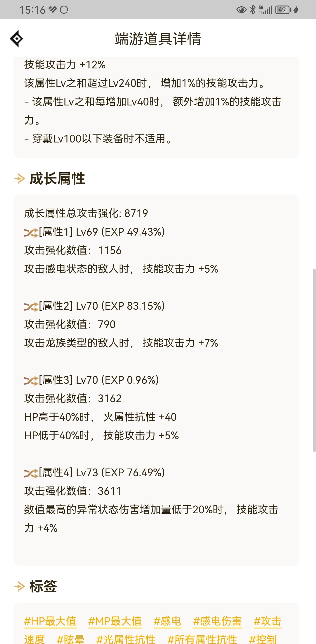Open the #HP最大值 tag link
Image resolution: width=316 pixels, height=644 pixels.
(x=50, y=621)
